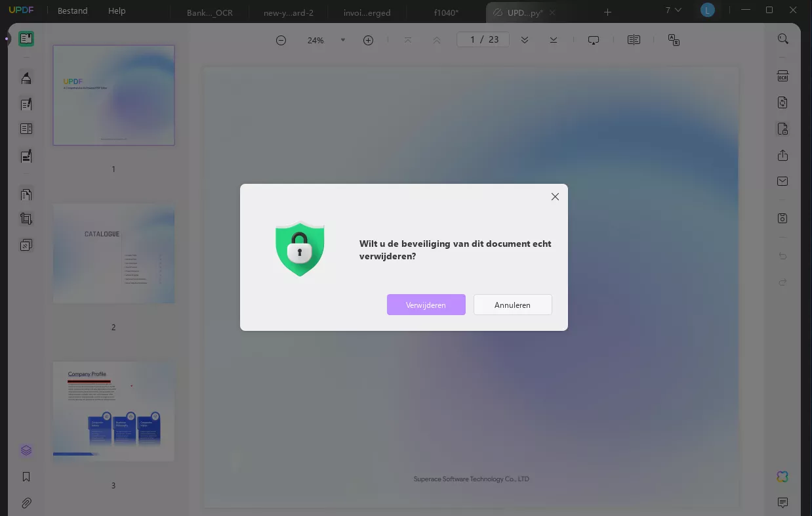
Task: Select the CATALOGUE page 2 thumbnail
Action: 113,253
